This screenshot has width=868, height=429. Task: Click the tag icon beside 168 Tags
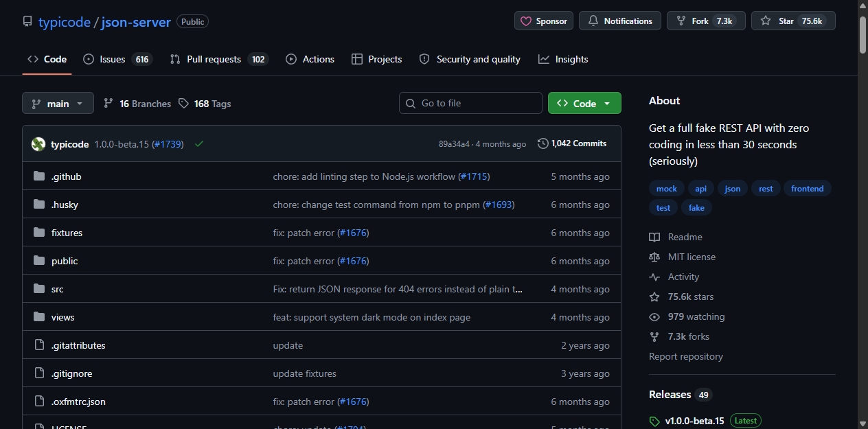tap(183, 103)
